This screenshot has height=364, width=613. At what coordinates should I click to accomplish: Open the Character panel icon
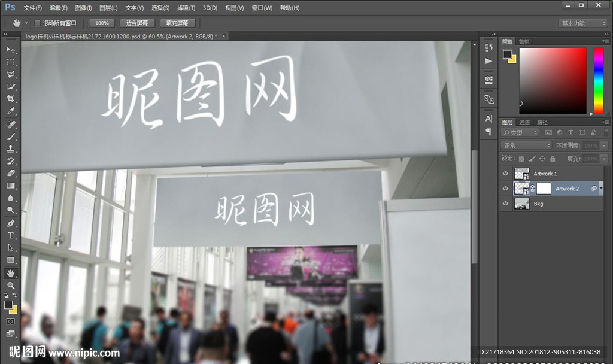click(x=488, y=119)
